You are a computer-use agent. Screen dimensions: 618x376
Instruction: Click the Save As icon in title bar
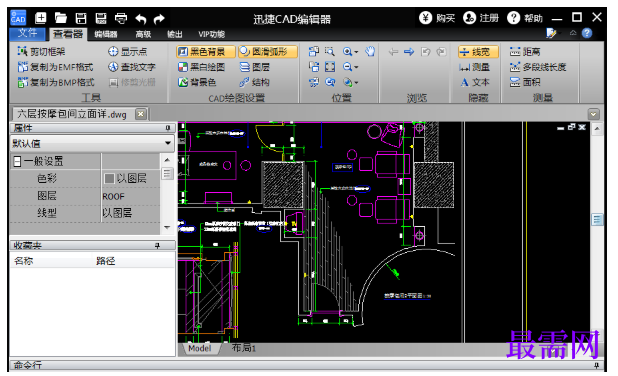tap(101, 18)
